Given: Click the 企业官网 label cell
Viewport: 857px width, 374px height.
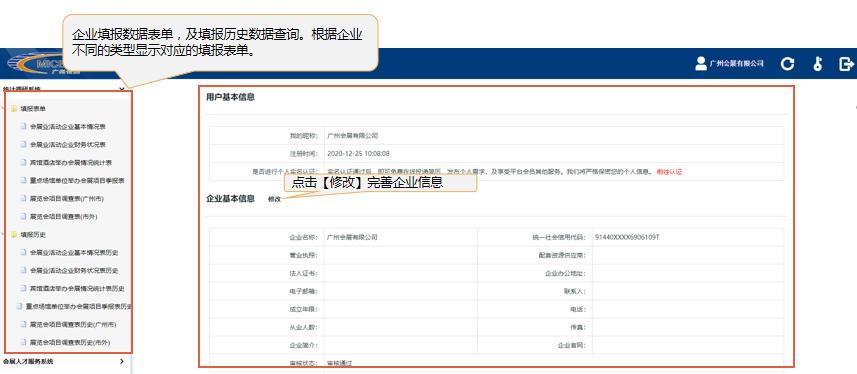Looking at the screenshot, I should pos(535,346).
